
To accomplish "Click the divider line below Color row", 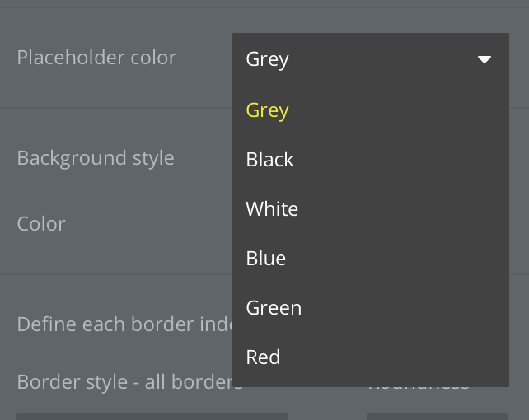I will tap(115, 273).
